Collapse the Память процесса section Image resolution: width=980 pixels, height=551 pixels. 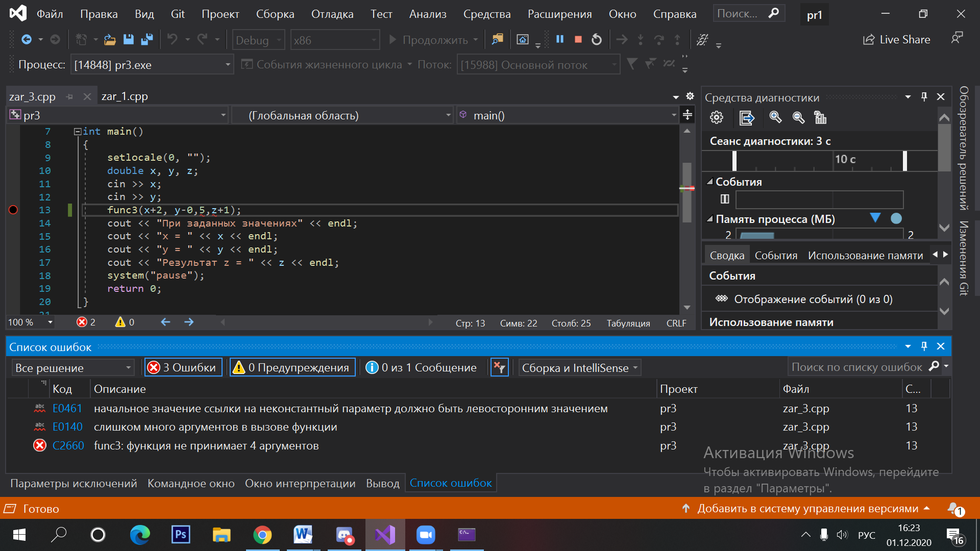[x=709, y=219]
